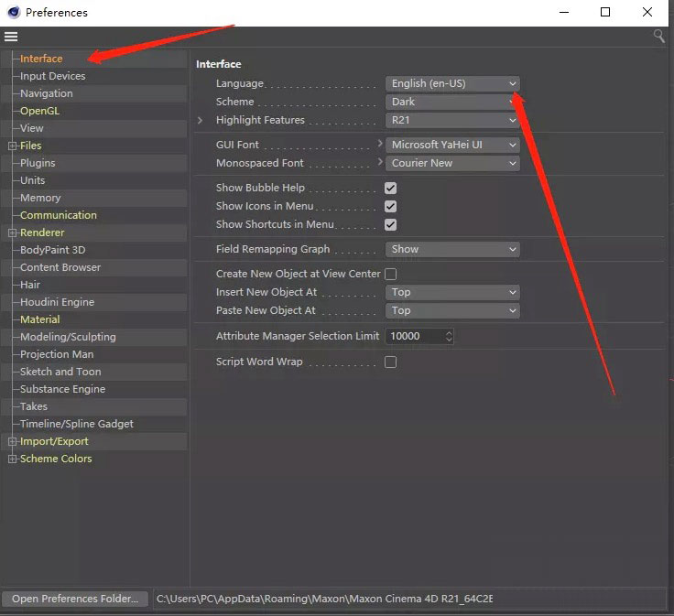The height and width of the screenshot is (616, 674).
Task: Toggle Show Icons in Menu checkbox
Action: (390, 206)
